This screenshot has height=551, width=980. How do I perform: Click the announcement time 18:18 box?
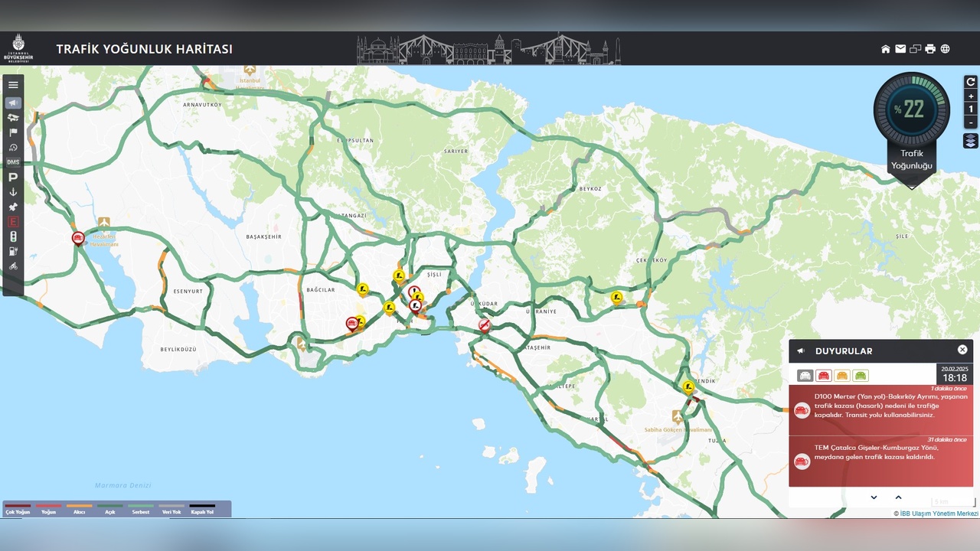pyautogui.click(x=955, y=374)
